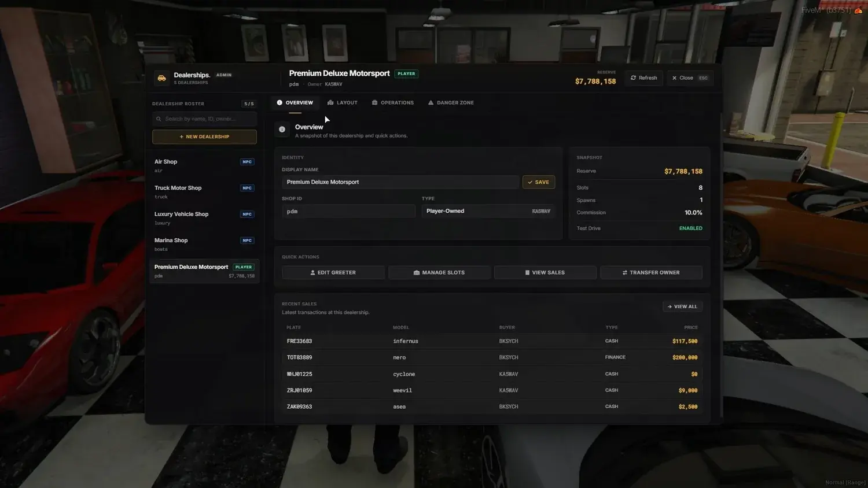Open the Danger Zone tab
The height and width of the screenshot is (488, 868).
pyautogui.click(x=451, y=103)
